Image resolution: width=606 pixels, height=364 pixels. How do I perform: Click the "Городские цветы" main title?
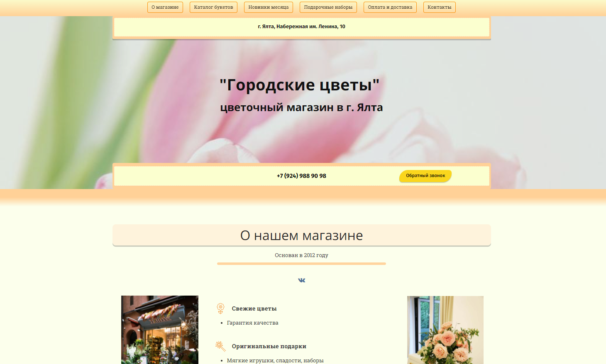(x=299, y=85)
